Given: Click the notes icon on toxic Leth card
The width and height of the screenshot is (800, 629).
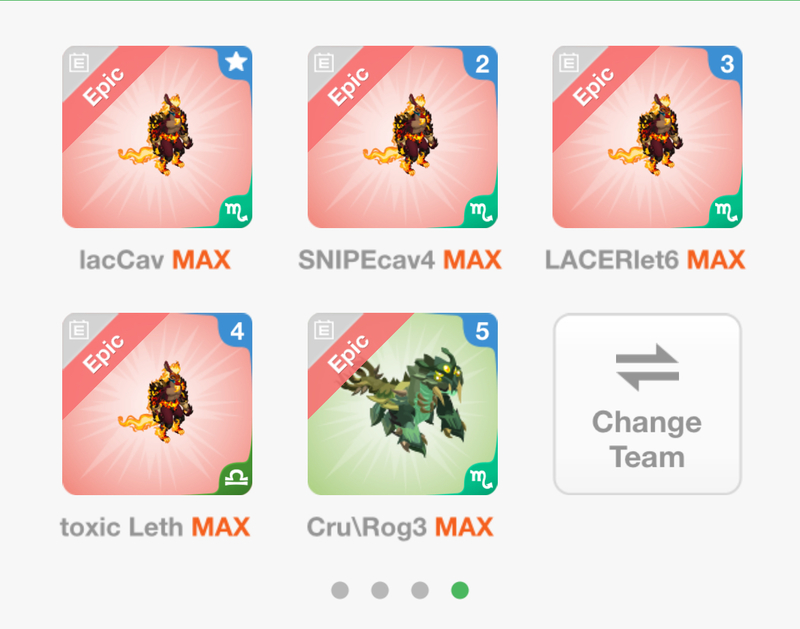Looking at the screenshot, I should pos(79,330).
